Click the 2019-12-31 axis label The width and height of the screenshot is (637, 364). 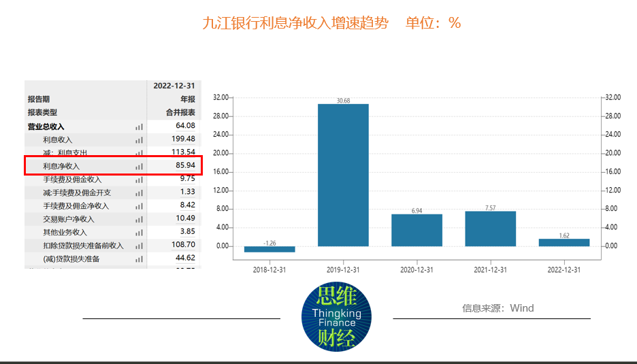click(x=343, y=269)
